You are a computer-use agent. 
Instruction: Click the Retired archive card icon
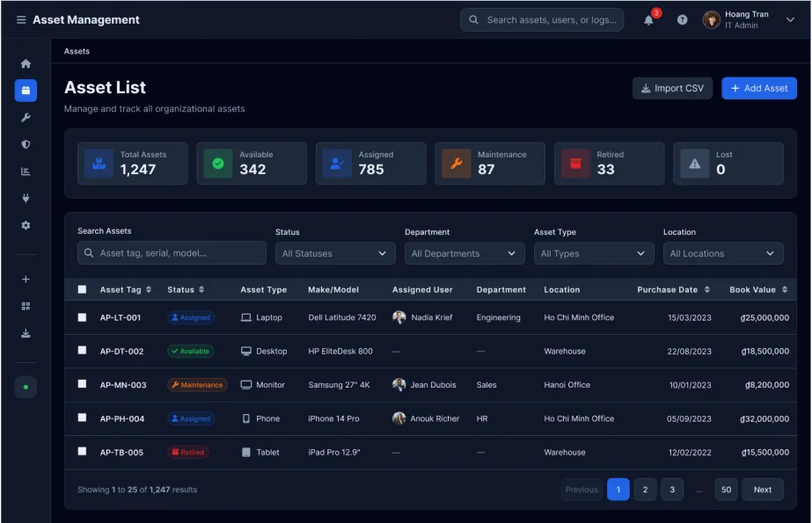[575, 163]
